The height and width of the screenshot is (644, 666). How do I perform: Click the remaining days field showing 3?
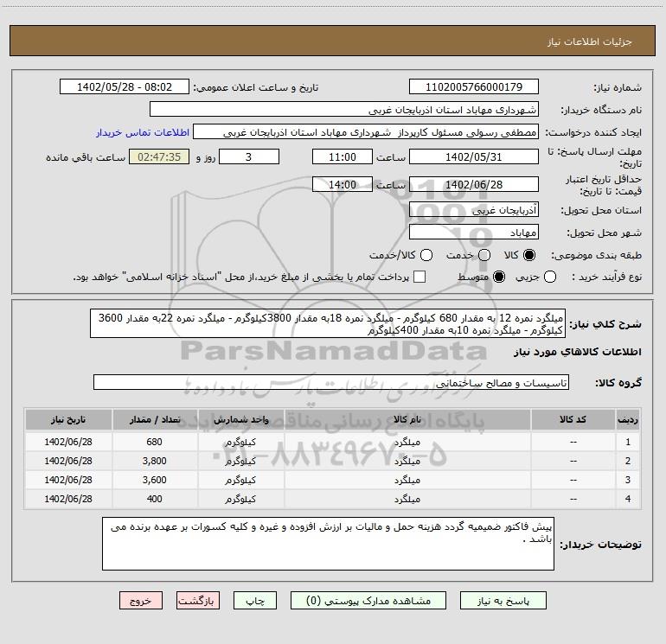pos(249,156)
